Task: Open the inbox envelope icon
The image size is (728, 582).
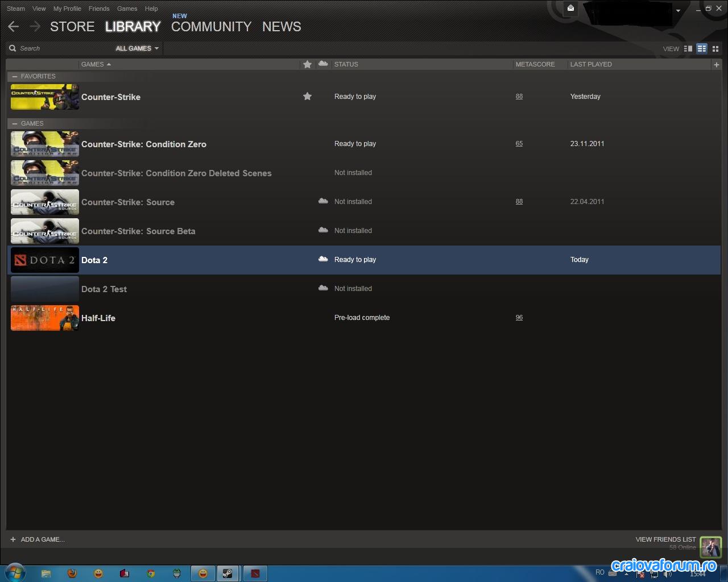Action: tap(570, 8)
